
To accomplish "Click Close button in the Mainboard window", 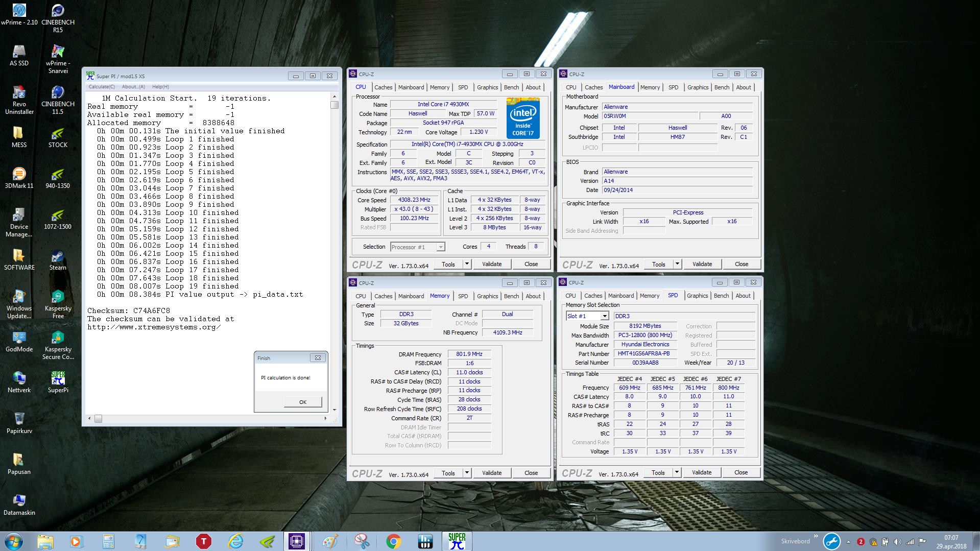I will 742,264.
